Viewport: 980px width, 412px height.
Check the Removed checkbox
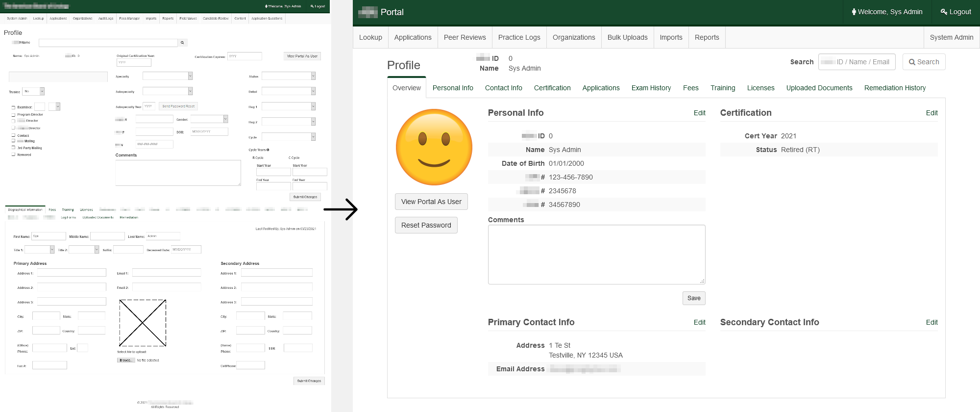pos(13,154)
